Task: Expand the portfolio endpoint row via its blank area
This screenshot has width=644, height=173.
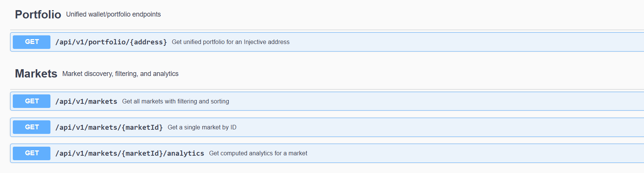Action: pos(452,42)
